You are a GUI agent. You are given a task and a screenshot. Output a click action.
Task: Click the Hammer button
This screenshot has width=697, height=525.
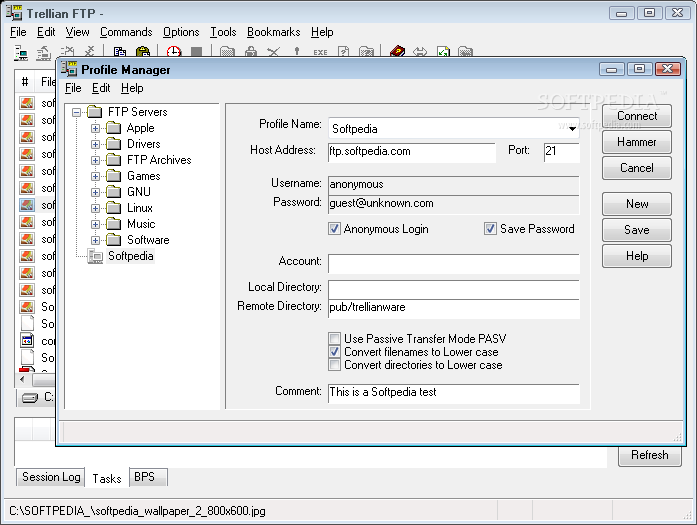[x=637, y=142]
